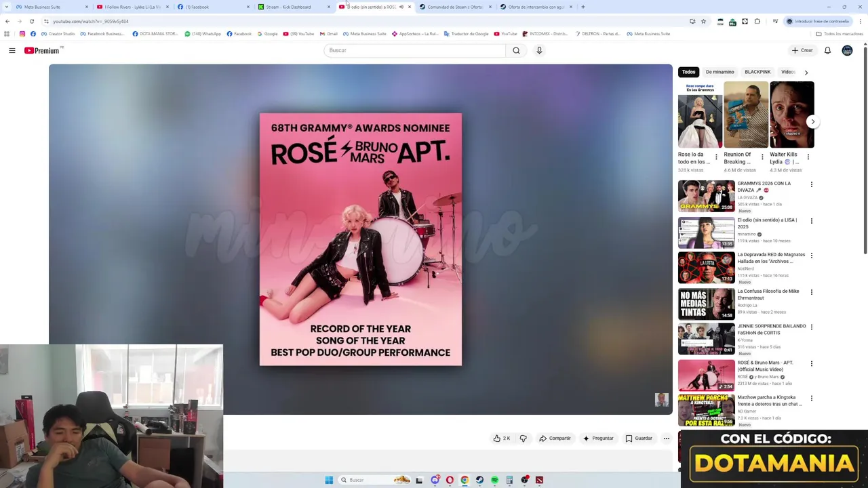The width and height of the screenshot is (868, 488).
Task: Switch to the Comunidad de Steam tab
Action: [455, 7]
